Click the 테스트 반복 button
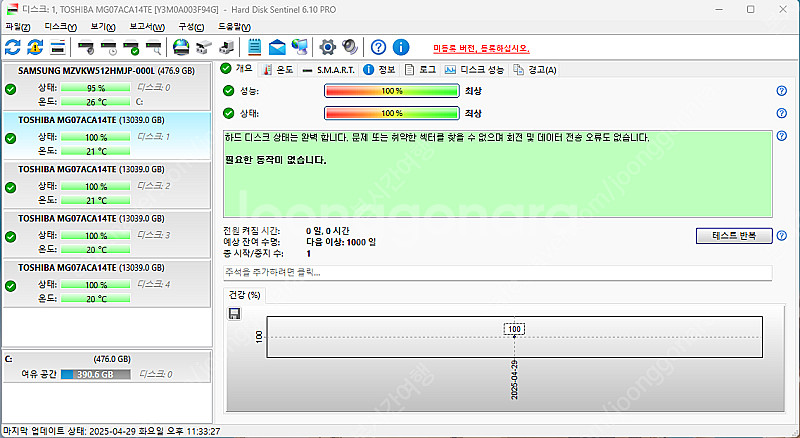 pyautogui.click(x=734, y=236)
